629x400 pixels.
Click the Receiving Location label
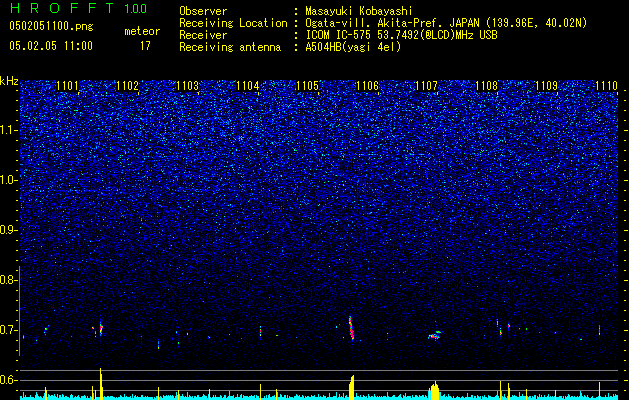tap(233, 23)
